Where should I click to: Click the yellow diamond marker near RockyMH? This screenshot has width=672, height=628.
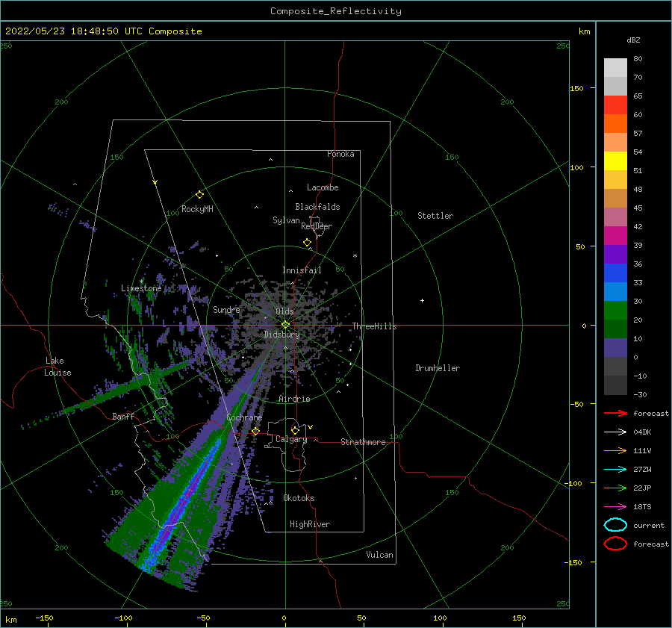coord(199,195)
